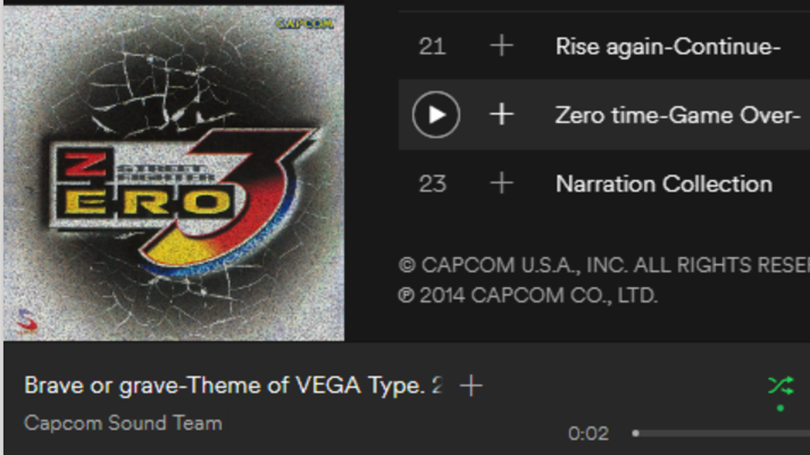810x455 pixels.
Task: Click track number 23
Action: pyautogui.click(x=432, y=184)
